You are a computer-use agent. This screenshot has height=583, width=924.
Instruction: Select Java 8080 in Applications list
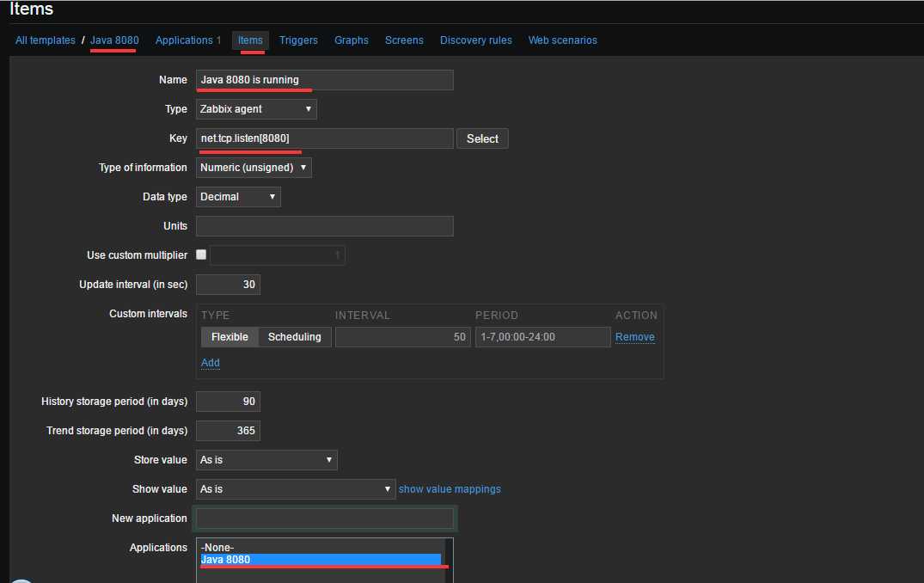click(321, 560)
